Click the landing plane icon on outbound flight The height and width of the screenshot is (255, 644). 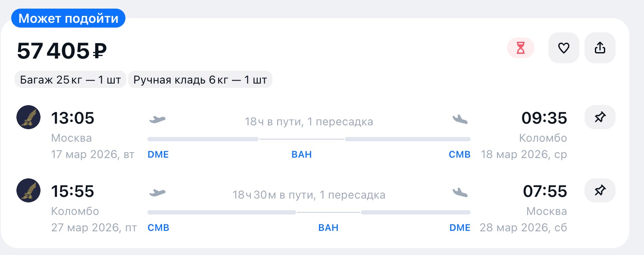pos(460,119)
